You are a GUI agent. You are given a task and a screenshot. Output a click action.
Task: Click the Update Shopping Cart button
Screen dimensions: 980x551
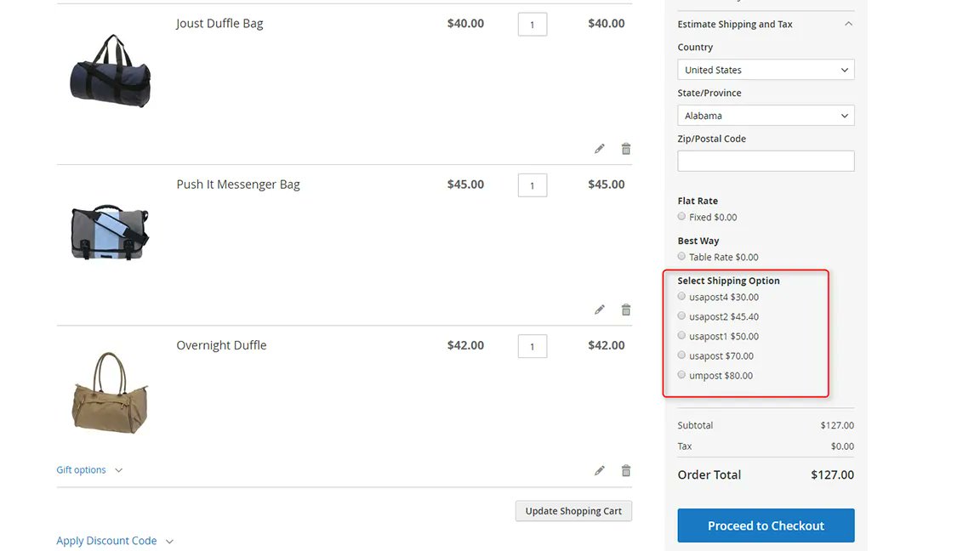[x=573, y=510]
